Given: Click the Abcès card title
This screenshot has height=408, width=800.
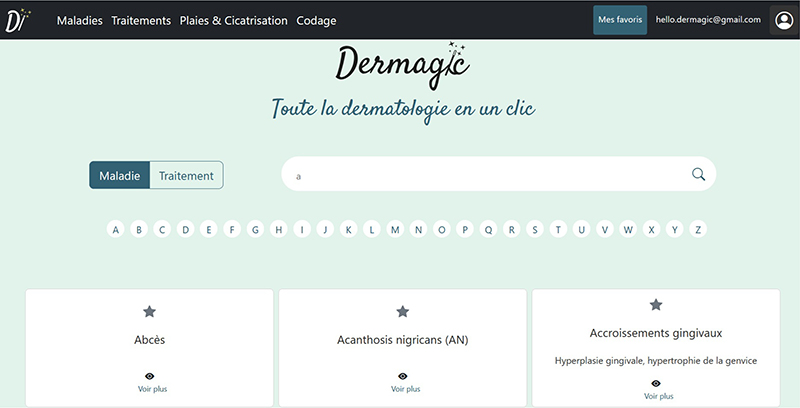Looking at the screenshot, I should (149, 340).
